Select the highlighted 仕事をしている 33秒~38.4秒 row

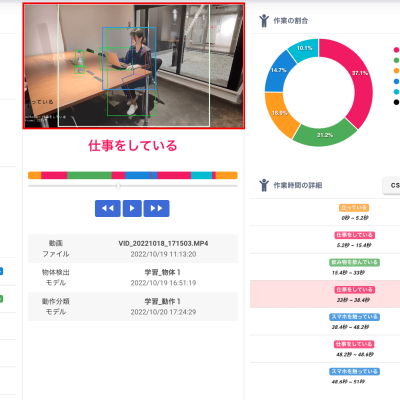(x=325, y=294)
